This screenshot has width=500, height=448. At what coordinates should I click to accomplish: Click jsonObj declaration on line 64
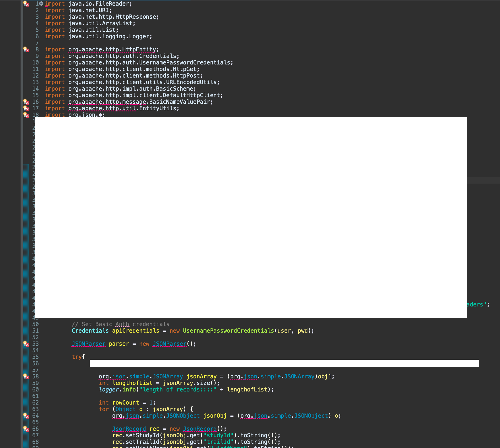(x=215, y=416)
